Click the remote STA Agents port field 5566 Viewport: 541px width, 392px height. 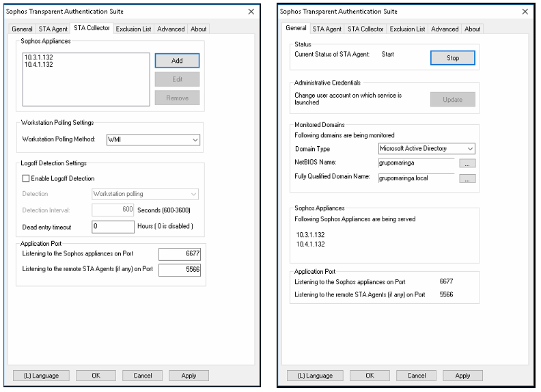(179, 270)
